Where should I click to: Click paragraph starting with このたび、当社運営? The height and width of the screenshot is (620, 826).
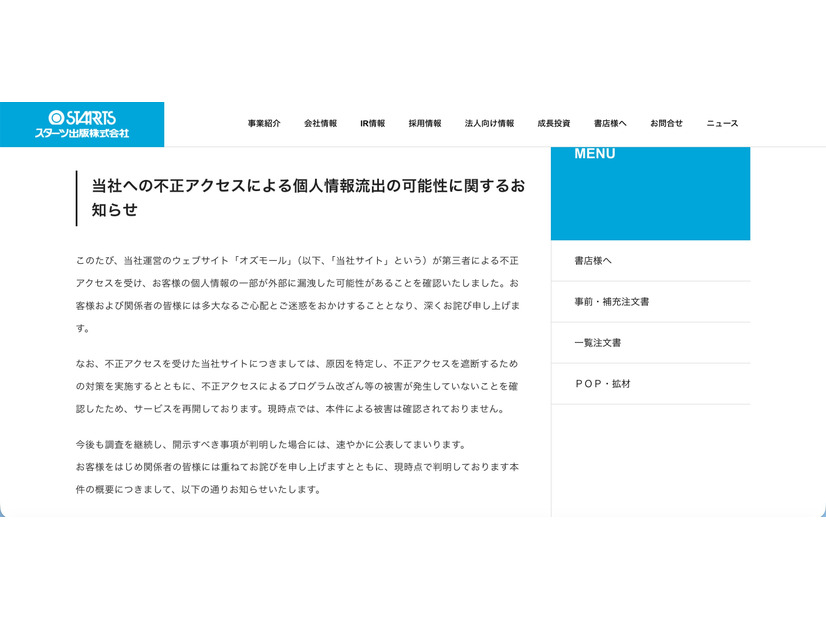coord(298,294)
